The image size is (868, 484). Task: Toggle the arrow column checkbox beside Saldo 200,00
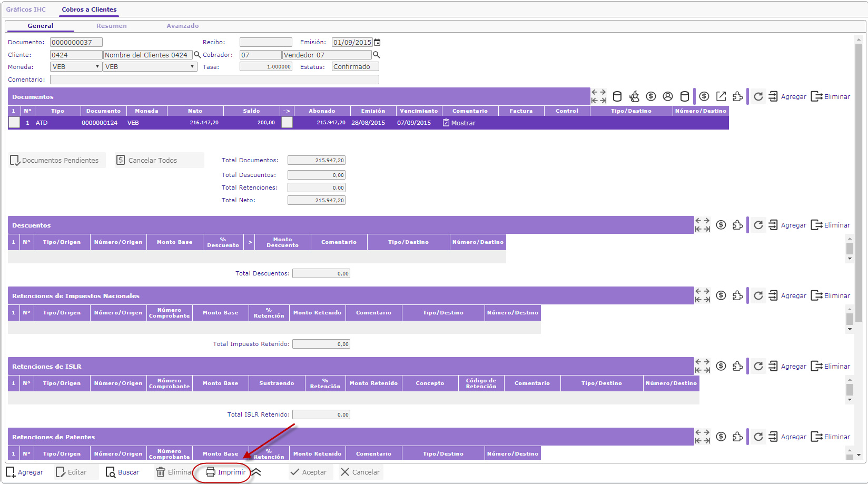click(x=287, y=122)
